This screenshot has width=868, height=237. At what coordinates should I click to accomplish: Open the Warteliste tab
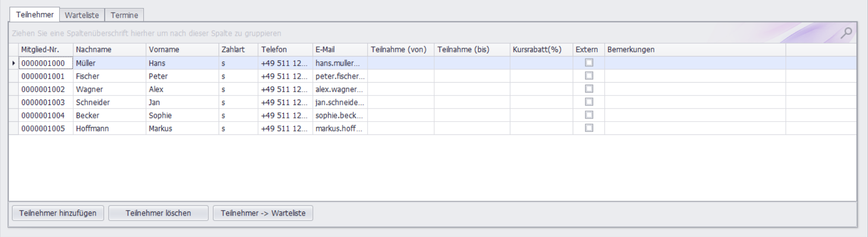82,15
